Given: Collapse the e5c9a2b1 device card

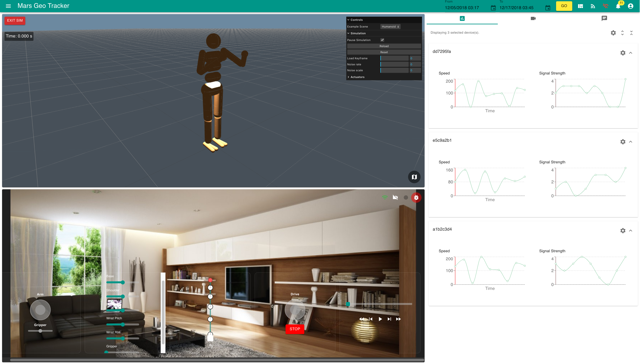Looking at the screenshot, I should coord(631,142).
